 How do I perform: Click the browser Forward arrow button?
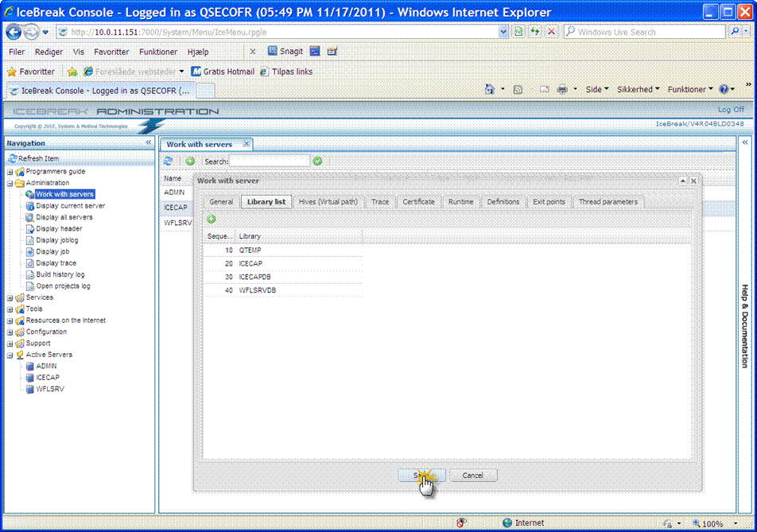click(31, 32)
